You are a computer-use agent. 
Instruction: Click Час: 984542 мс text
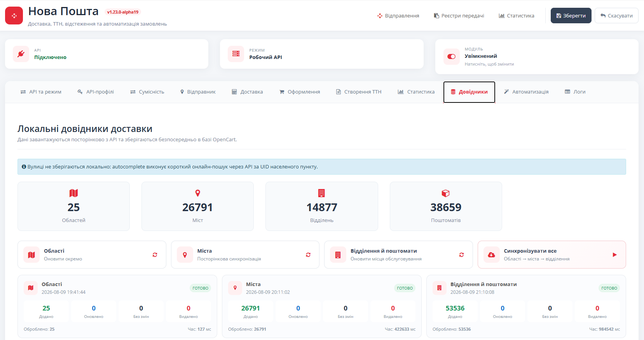point(605,329)
